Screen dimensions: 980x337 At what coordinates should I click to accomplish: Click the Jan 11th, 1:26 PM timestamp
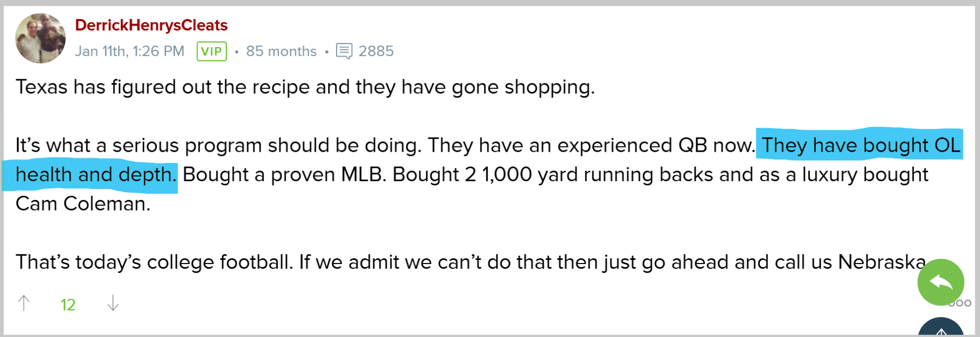click(x=129, y=51)
